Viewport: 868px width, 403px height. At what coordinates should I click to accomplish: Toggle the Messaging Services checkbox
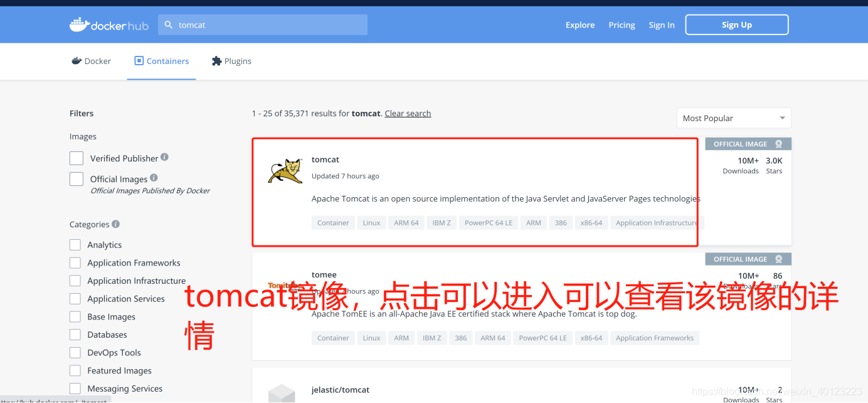[x=75, y=389]
